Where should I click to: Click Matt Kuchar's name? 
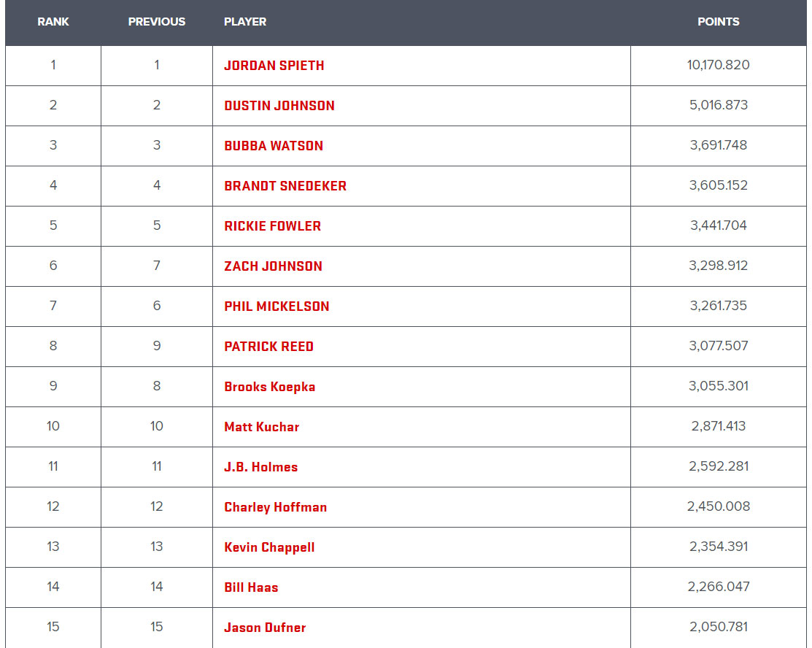click(x=261, y=427)
